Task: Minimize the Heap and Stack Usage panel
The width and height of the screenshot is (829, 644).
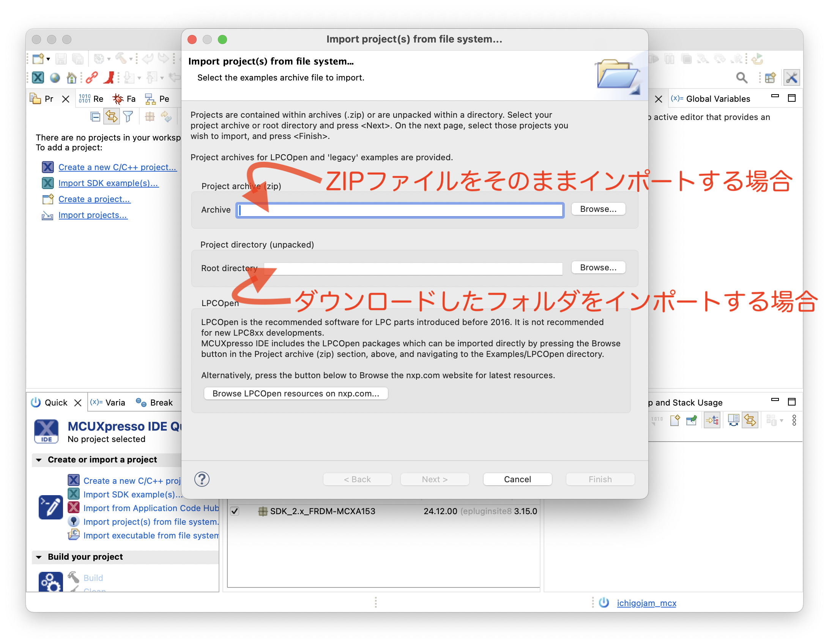Action: pyautogui.click(x=775, y=400)
